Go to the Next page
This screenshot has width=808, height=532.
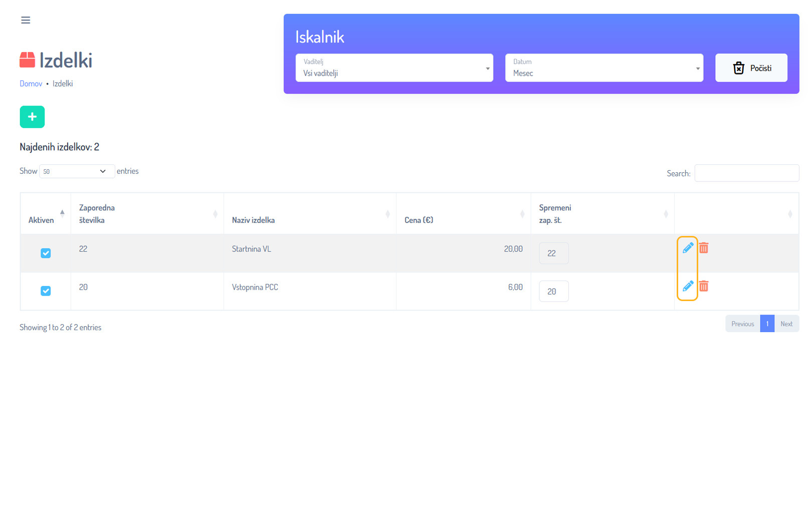pyautogui.click(x=786, y=324)
